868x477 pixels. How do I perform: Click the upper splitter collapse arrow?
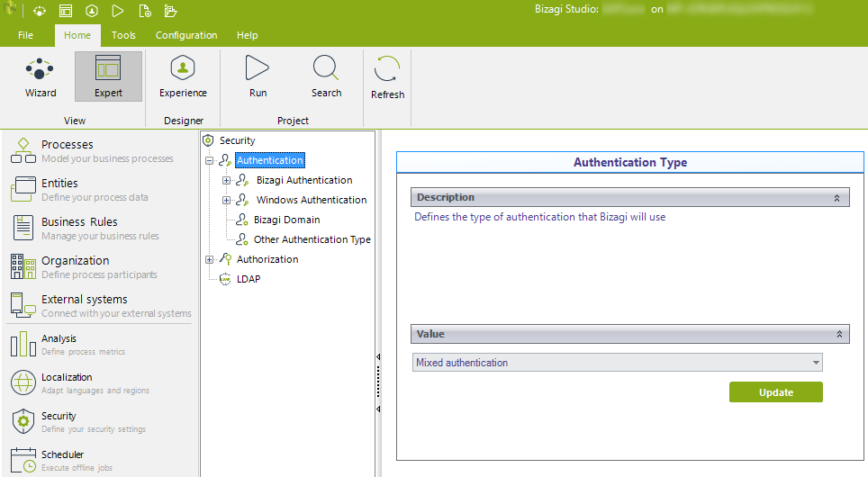click(x=378, y=357)
